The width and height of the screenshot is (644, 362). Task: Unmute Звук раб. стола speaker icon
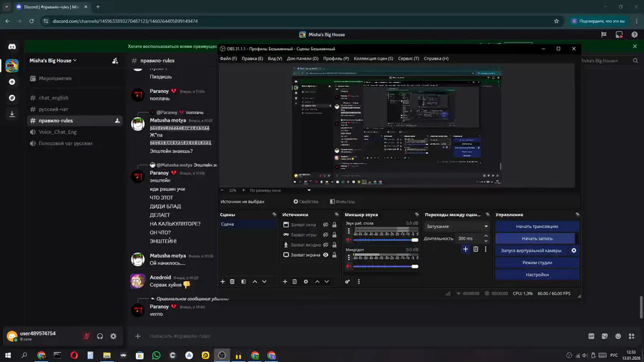point(348,240)
